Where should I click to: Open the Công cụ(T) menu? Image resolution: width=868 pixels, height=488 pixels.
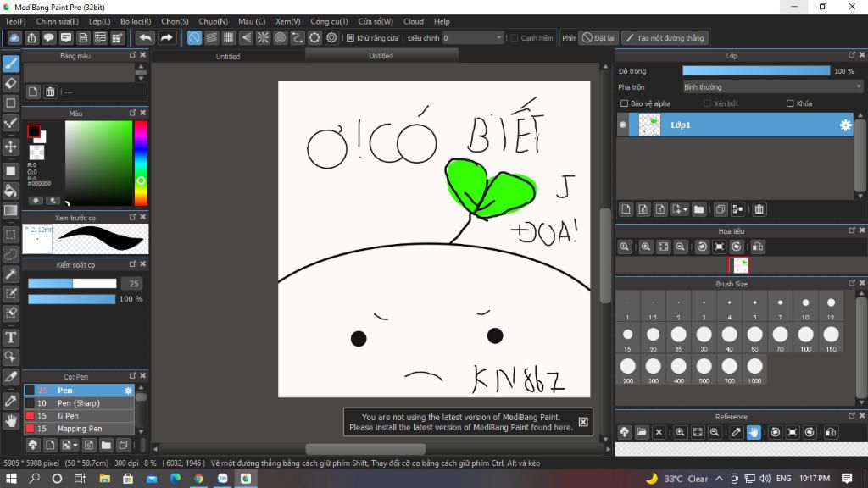[x=329, y=21]
